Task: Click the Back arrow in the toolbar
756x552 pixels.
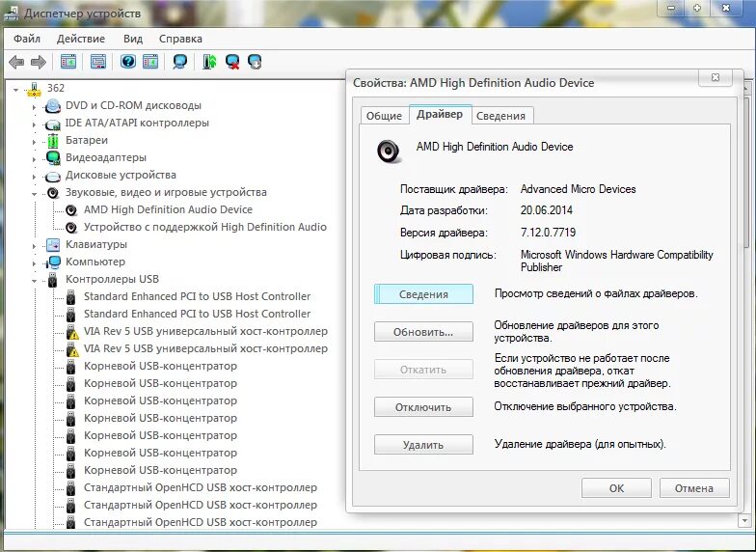Action: click(x=16, y=62)
